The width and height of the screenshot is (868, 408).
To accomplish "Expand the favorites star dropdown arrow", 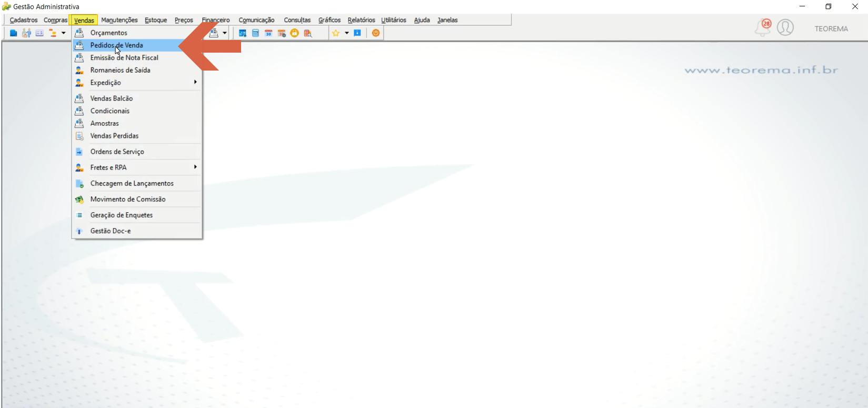I will [x=347, y=33].
